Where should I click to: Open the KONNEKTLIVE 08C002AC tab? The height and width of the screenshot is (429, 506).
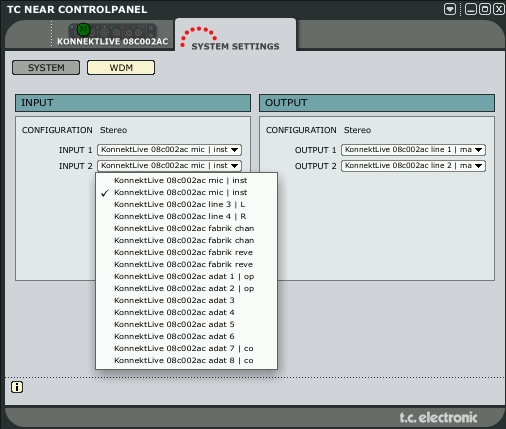pyautogui.click(x=113, y=41)
